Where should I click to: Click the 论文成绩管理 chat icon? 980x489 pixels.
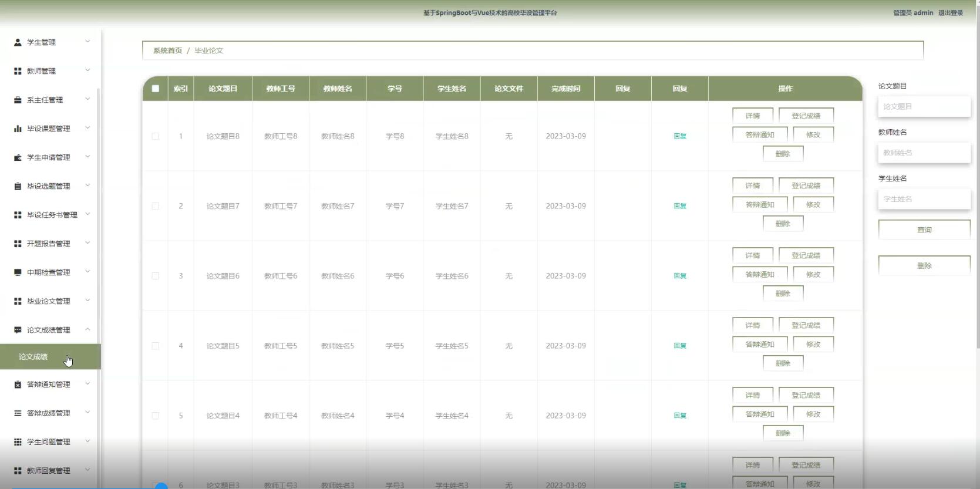[18, 330]
